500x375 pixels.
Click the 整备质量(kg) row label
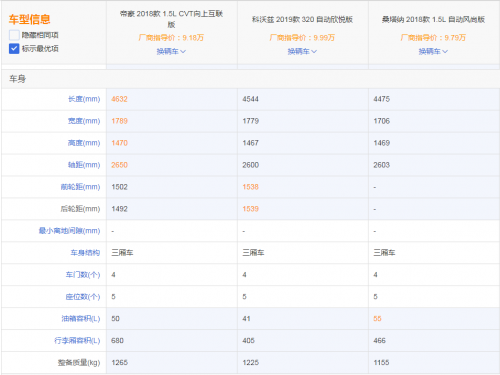pyautogui.click(x=79, y=363)
